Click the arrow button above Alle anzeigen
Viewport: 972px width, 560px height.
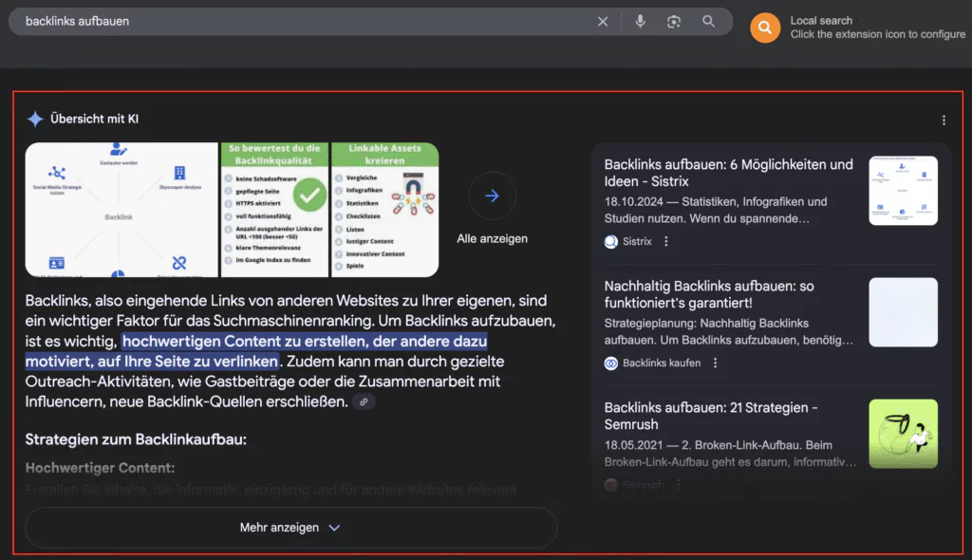(x=493, y=196)
